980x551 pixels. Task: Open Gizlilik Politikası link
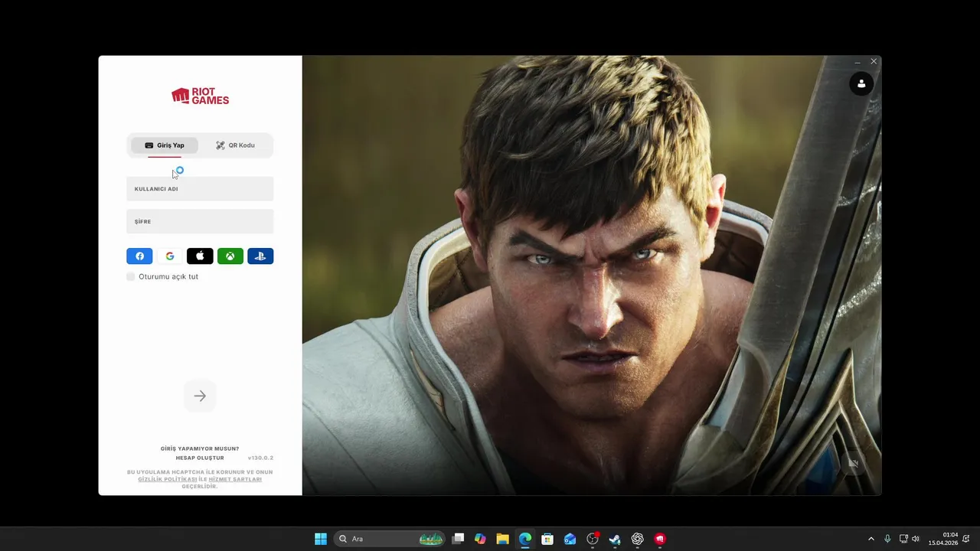[x=168, y=479]
